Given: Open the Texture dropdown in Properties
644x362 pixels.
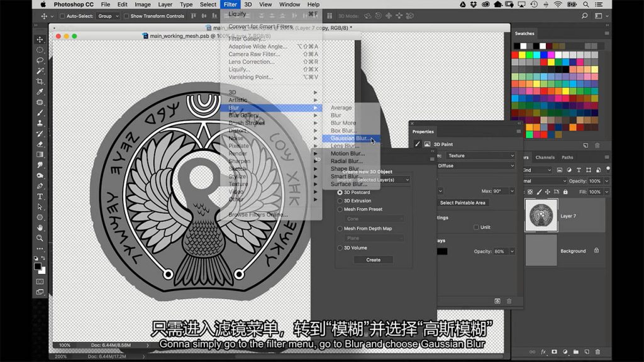Looking at the screenshot, I should point(478,155).
